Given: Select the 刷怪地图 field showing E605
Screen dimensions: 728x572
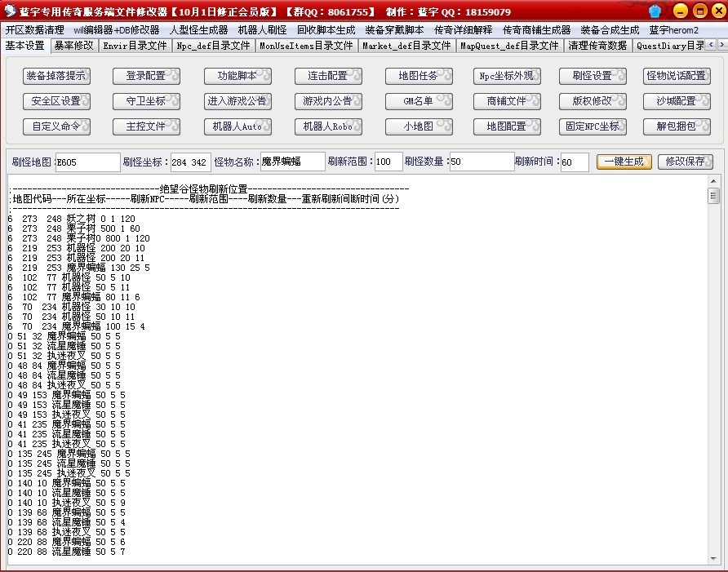Looking at the screenshot, I should [87, 162].
